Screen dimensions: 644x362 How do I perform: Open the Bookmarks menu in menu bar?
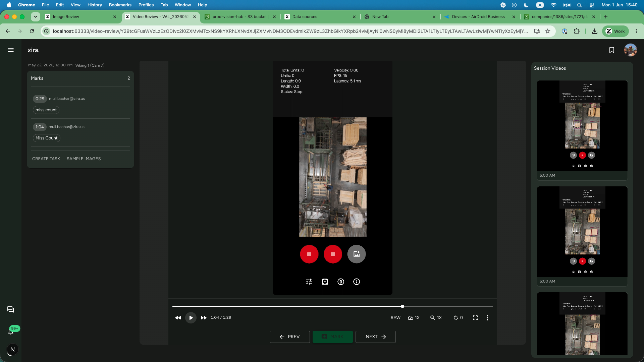[x=120, y=5]
